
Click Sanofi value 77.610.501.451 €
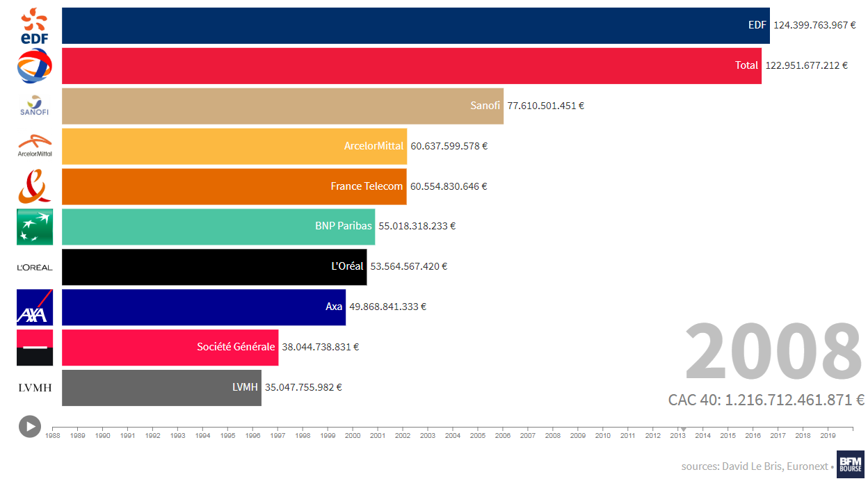point(545,106)
